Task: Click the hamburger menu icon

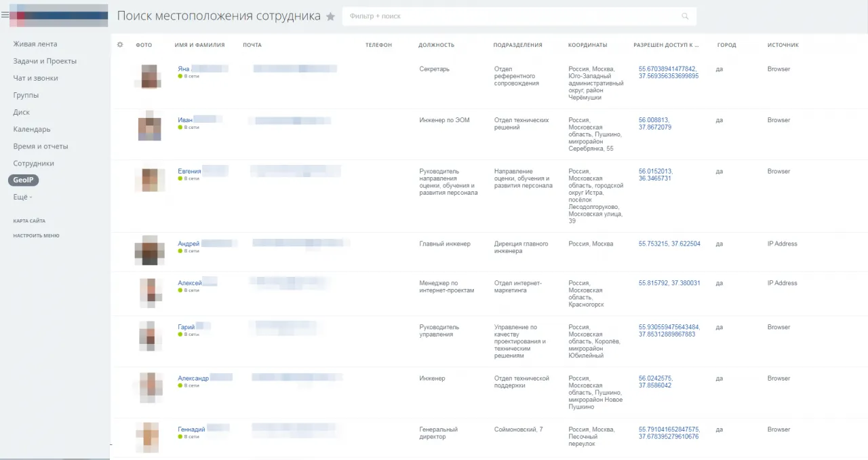Action: (5, 15)
